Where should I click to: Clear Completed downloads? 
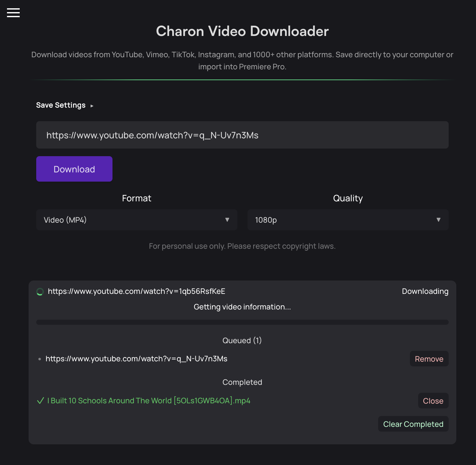point(413,424)
